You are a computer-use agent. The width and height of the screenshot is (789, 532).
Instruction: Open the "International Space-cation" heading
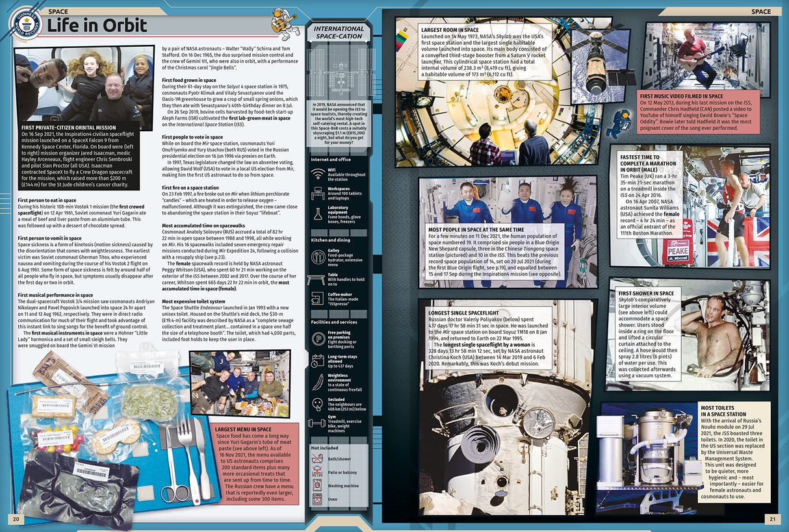pyautogui.click(x=339, y=33)
